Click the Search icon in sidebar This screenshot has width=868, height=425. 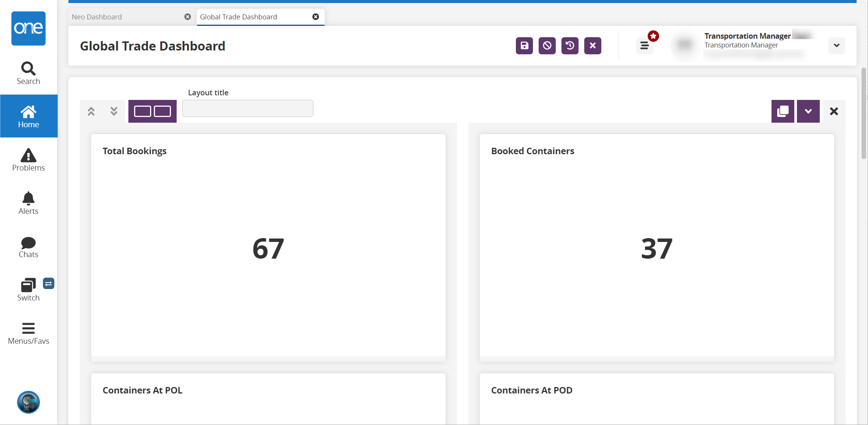click(28, 73)
